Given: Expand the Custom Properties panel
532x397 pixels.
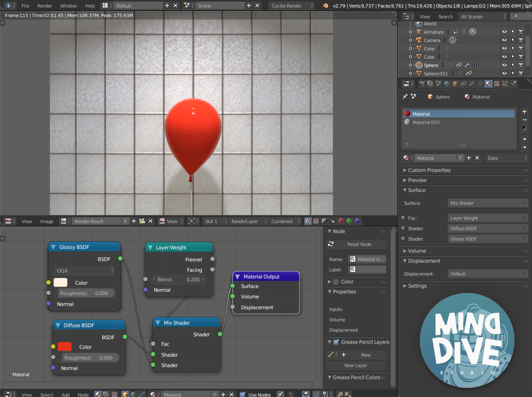Looking at the screenshot, I should (x=429, y=170).
